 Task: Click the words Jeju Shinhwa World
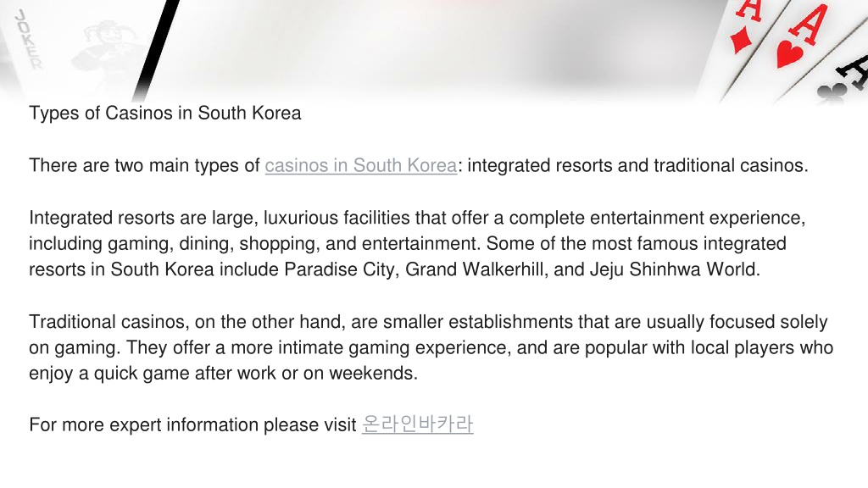click(x=672, y=269)
